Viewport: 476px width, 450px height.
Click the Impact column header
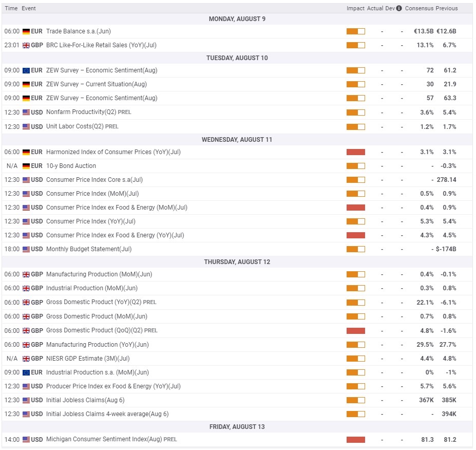click(x=355, y=8)
